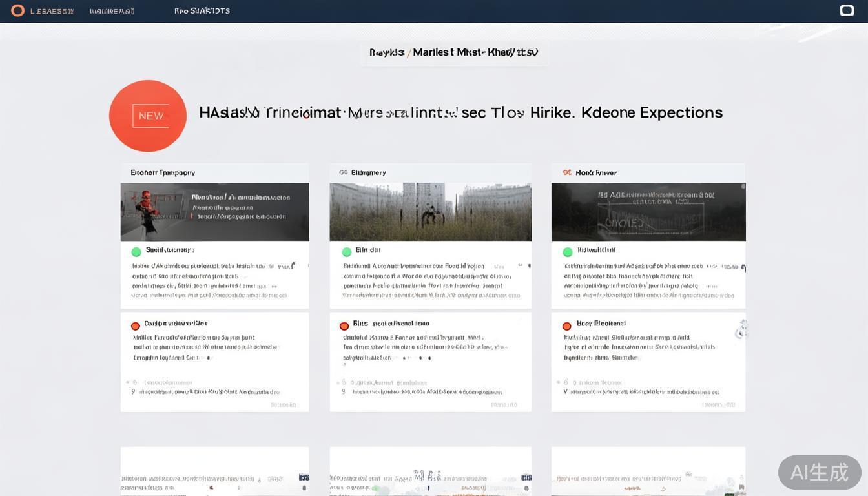Click the green status dot in the middle card
The image size is (868, 496).
point(347,252)
